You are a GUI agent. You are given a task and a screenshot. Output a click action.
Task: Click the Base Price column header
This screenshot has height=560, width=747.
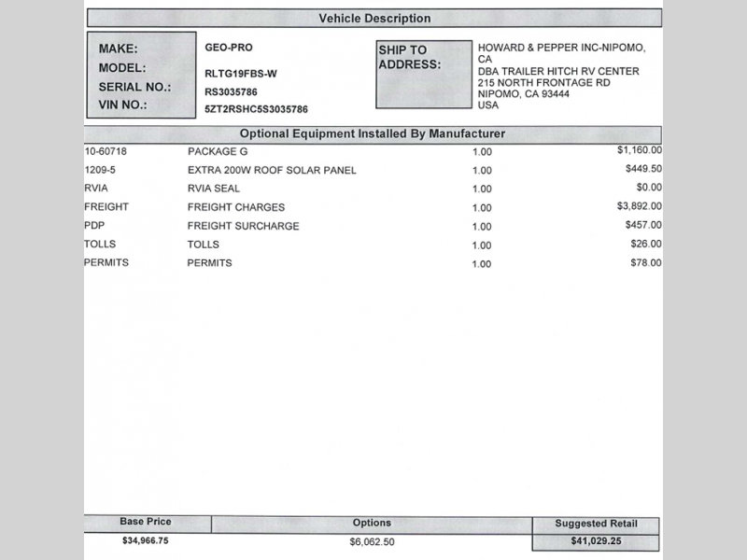point(146,522)
